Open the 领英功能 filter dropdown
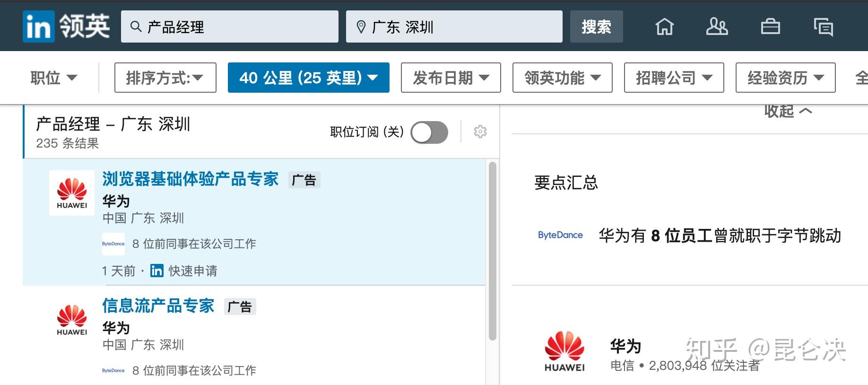Screen dimensions: 868x385 563,78
